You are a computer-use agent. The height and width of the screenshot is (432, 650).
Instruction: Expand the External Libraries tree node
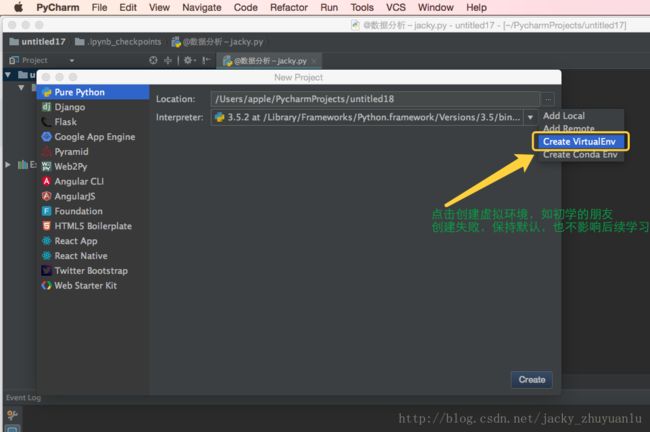[8, 165]
